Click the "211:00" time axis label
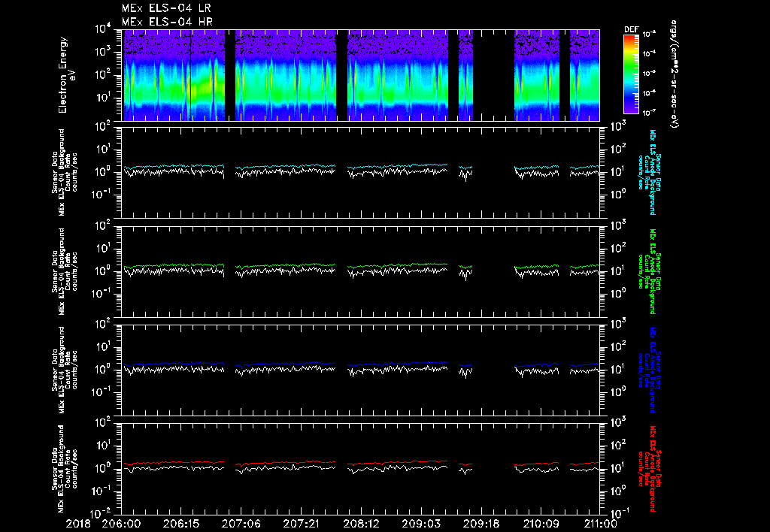The image size is (770, 532). tap(600, 524)
